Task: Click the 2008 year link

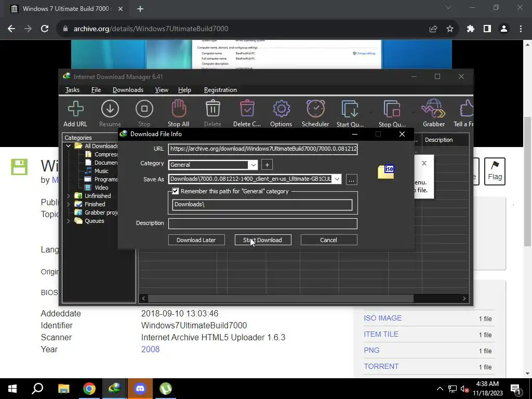Action: point(150,350)
